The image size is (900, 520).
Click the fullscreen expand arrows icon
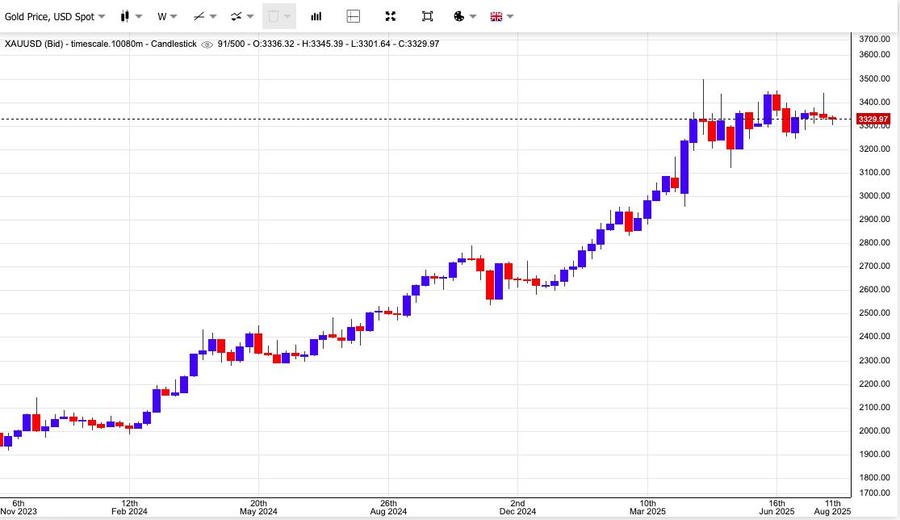click(x=390, y=16)
